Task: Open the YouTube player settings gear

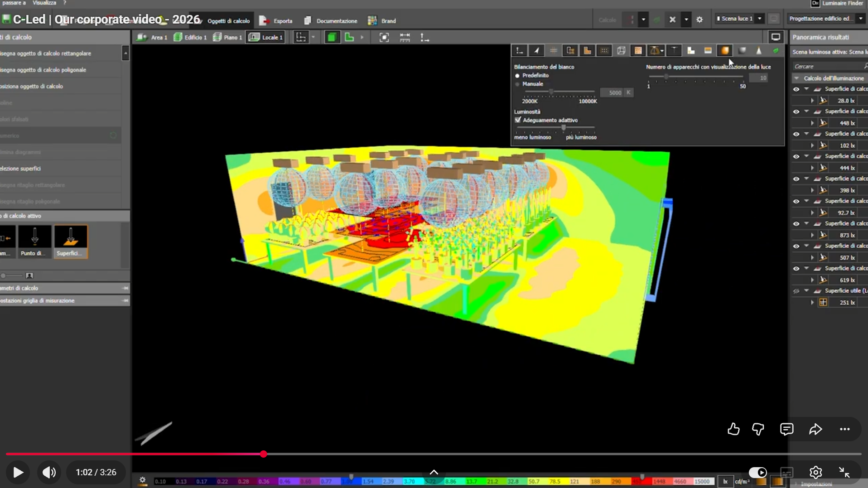Action: click(815, 472)
